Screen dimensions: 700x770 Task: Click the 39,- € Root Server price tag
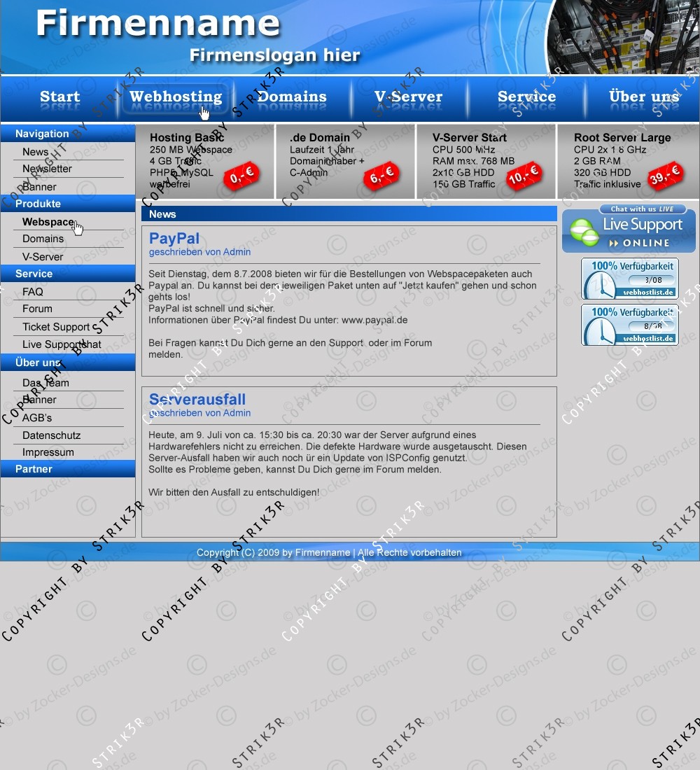tap(665, 176)
